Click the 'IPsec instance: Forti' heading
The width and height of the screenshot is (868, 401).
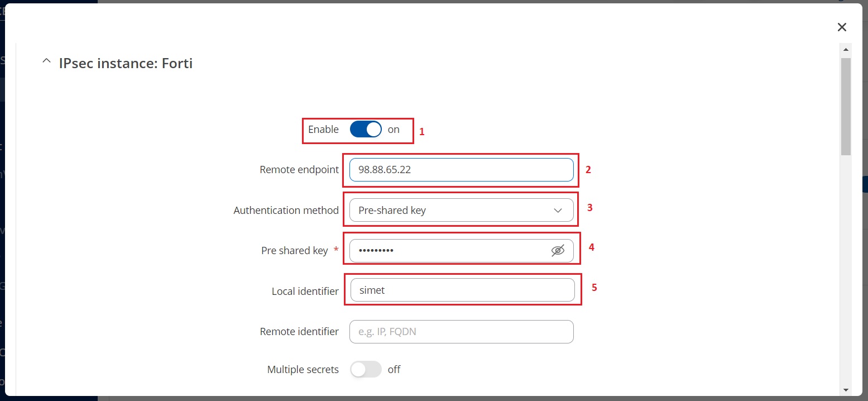tap(126, 63)
